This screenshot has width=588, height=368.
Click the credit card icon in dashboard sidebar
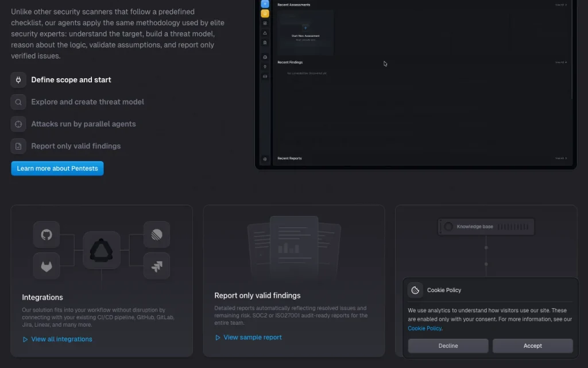pos(265,76)
